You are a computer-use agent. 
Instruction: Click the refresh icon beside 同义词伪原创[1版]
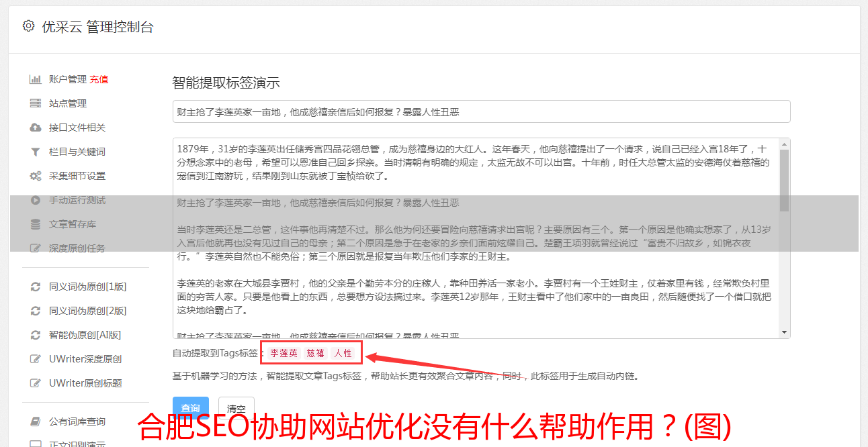click(36, 287)
